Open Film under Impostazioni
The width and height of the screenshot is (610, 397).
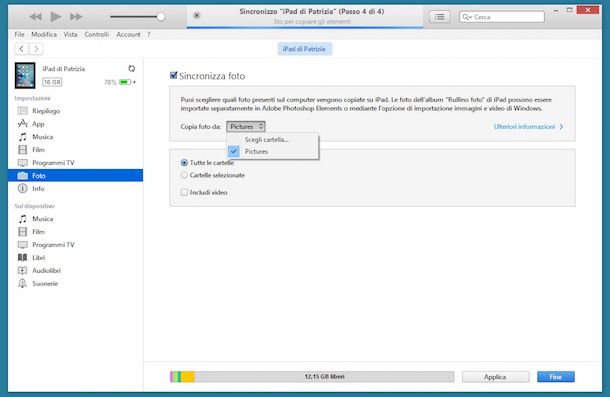[75, 150]
